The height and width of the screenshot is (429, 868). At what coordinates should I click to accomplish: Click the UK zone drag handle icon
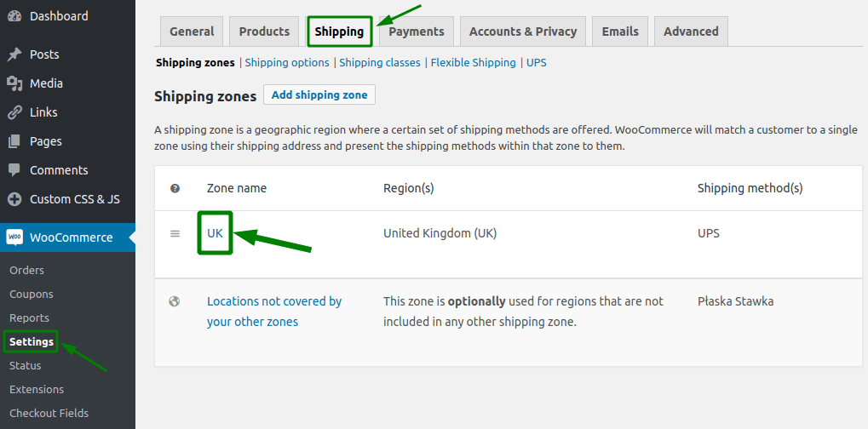tap(175, 234)
